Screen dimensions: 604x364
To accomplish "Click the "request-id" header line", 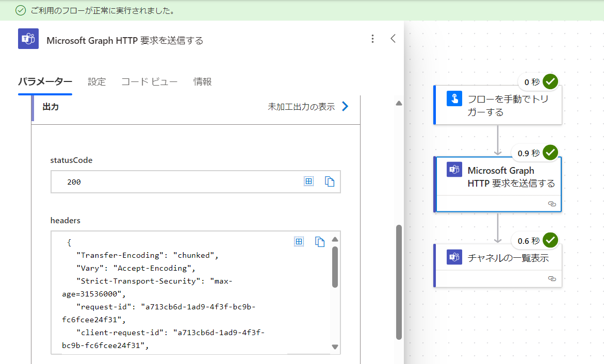I will click(x=159, y=313).
